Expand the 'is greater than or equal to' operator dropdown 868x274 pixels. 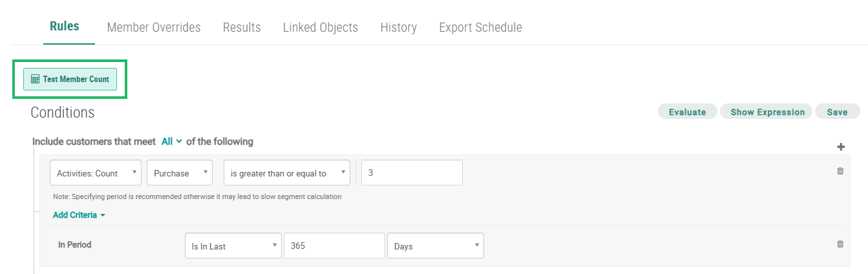[287, 173]
